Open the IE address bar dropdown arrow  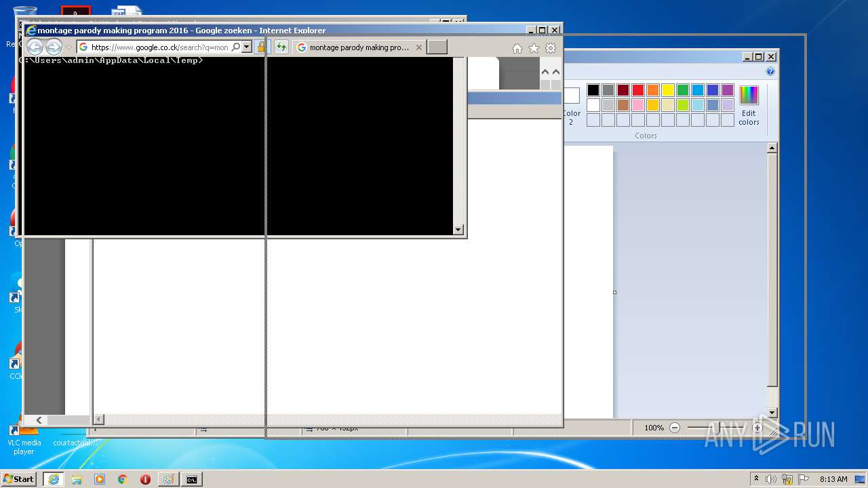pos(247,47)
